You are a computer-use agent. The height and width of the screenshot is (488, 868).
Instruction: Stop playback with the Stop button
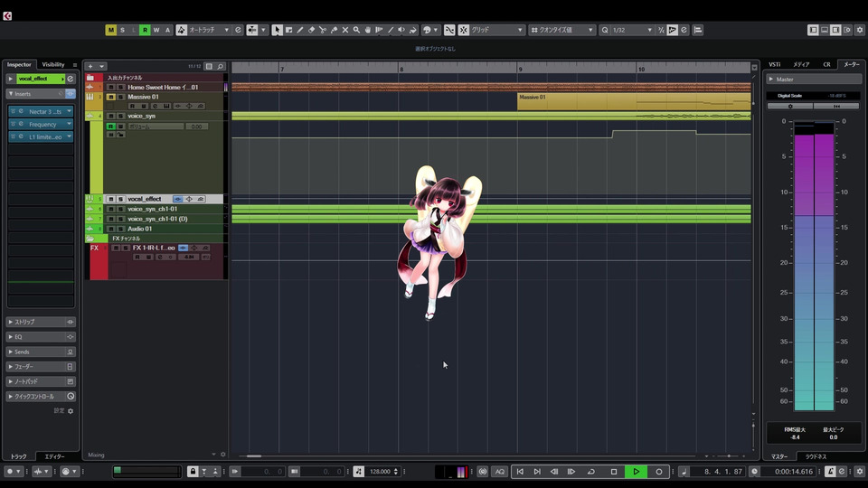613,472
